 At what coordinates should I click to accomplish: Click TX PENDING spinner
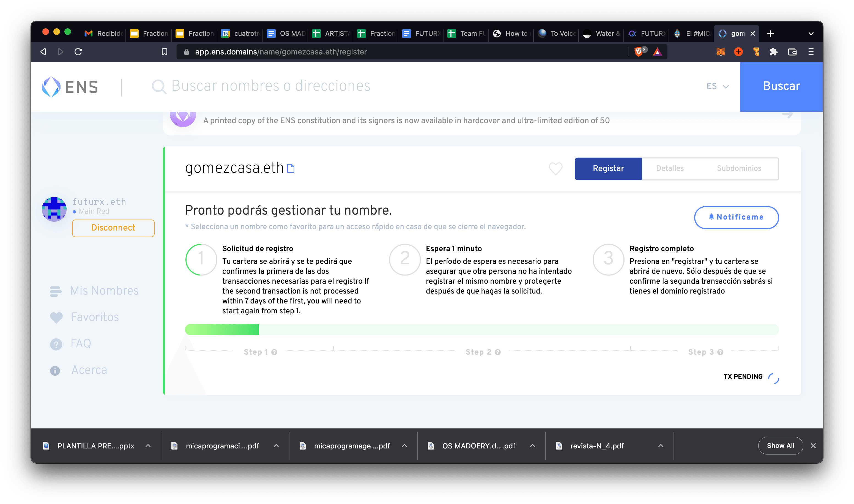coord(773,378)
